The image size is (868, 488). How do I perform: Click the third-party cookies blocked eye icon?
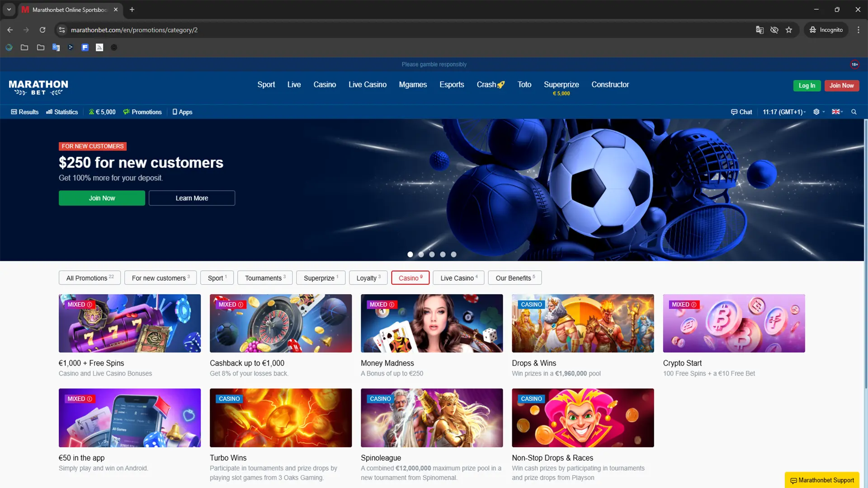[774, 30]
